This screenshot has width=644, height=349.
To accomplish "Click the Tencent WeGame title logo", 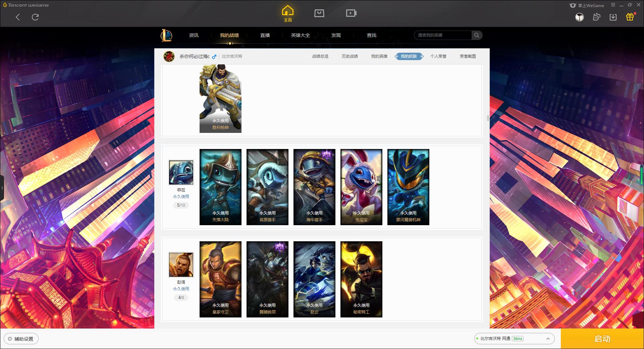I will (26, 5).
